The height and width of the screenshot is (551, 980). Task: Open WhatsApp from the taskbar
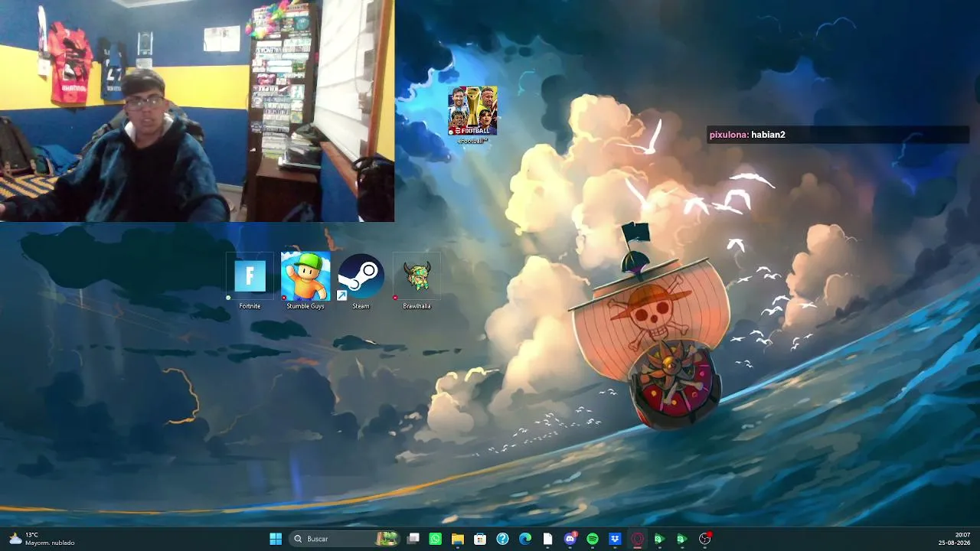(x=436, y=539)
